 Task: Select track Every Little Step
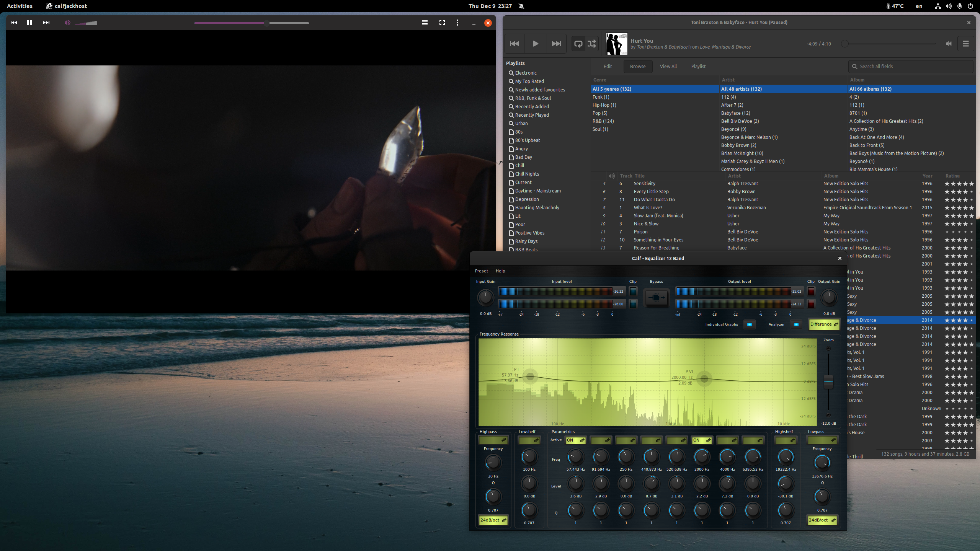tap(651, 191)
